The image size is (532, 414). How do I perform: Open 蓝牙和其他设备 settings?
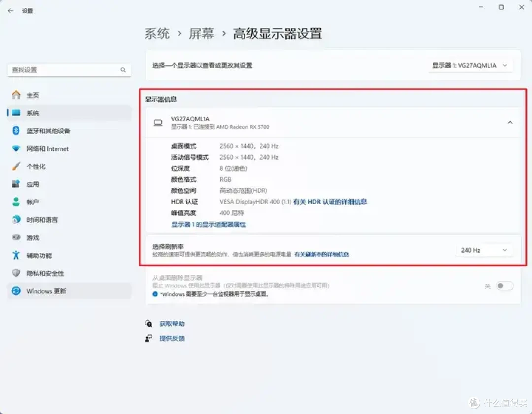coord(69,131)
